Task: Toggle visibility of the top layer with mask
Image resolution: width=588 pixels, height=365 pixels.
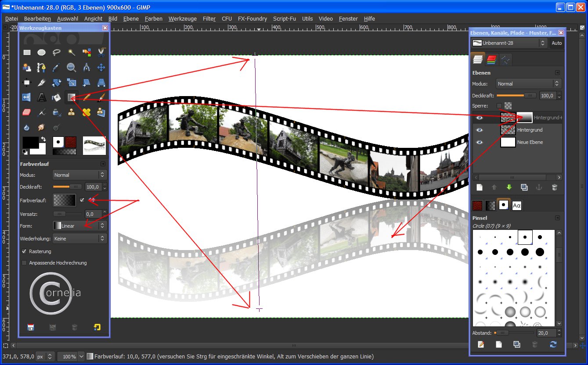Action: [480, 118]
